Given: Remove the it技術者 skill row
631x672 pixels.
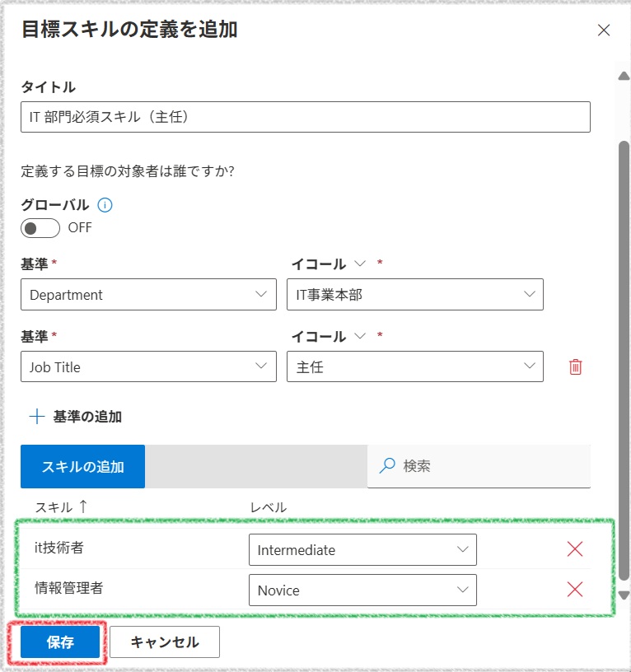Looking at the screenshot, I should tap(574, 549).
